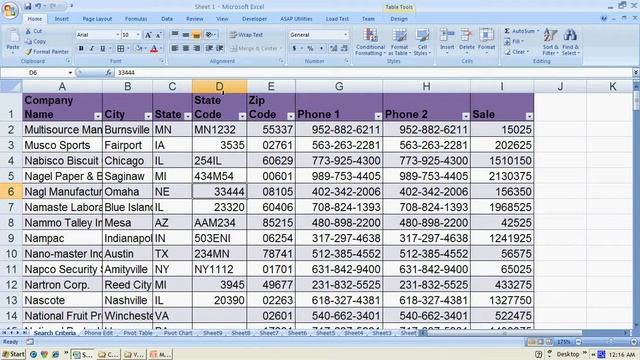Open the Sale column filter dropdown
Viewport: 640px width, 360px height.
tap(529, 116)
